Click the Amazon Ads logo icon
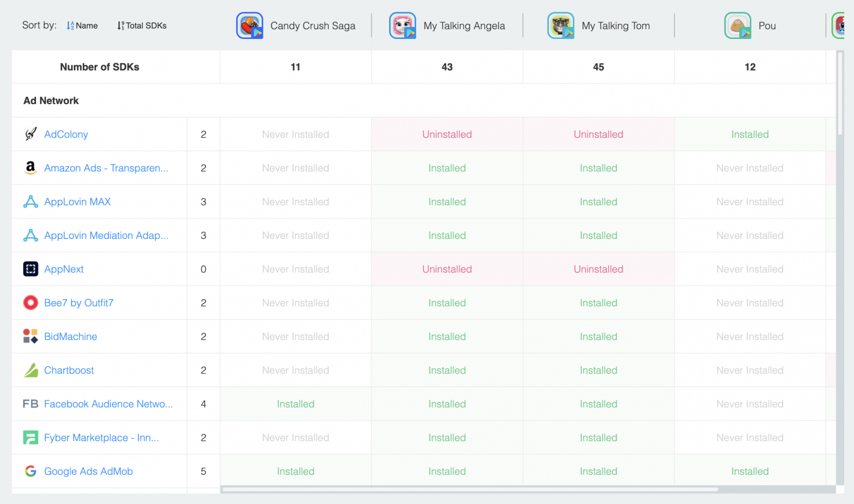Image resolution: width=854 pixels, height=504 pixels. click(30, 168)
